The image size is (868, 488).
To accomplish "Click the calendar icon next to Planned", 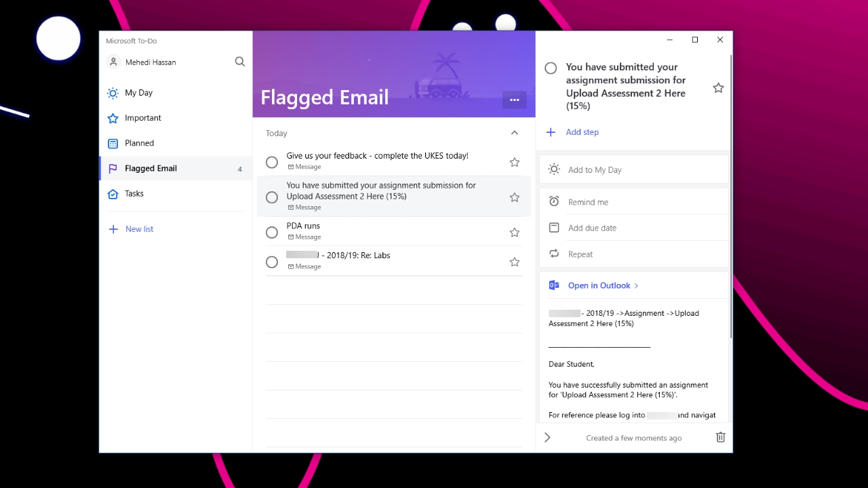I will pos(113,143).
